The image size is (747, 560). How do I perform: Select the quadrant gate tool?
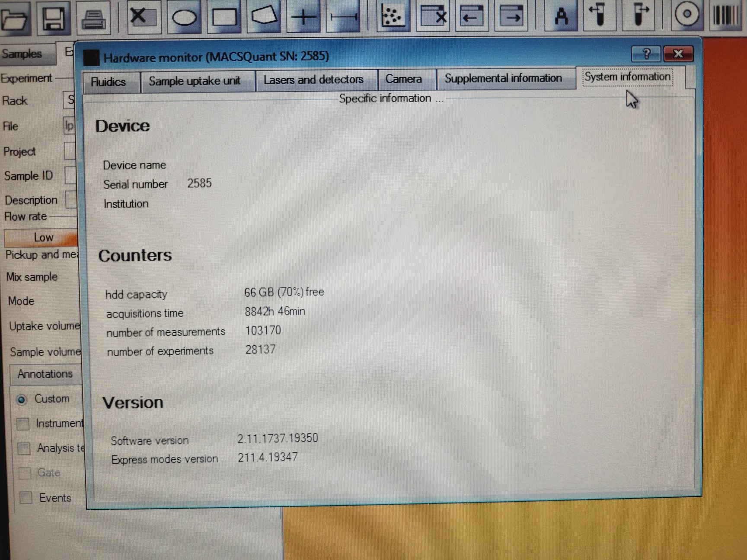(x=303, y=17)
